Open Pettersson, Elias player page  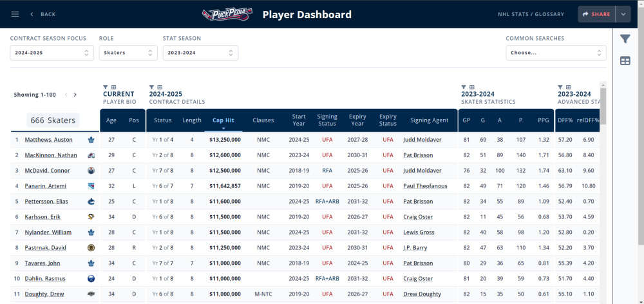tap(46, 202)
